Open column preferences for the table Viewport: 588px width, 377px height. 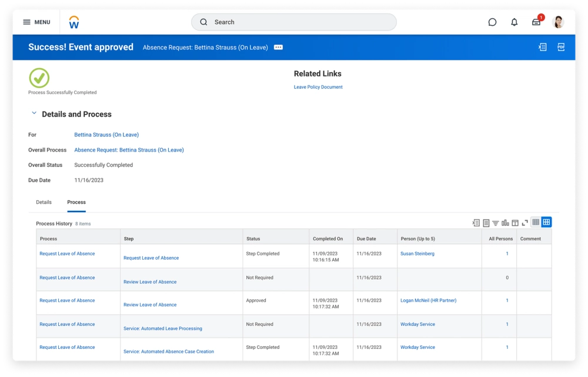click(515, 223)
